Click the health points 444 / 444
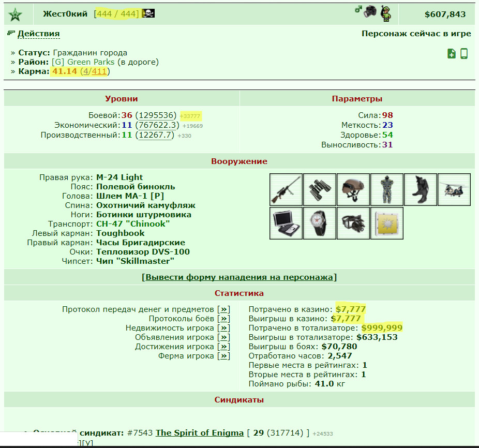Image resolution: width=479 pixels, height=448 pixels. pos(116,14)
